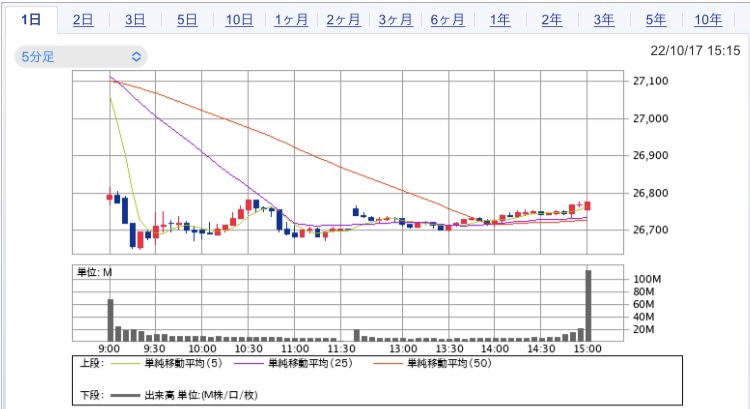Click the orange moving average legend line

tap(388, 364)
